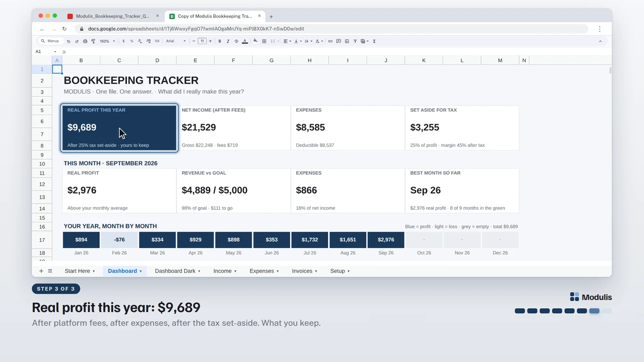Decrease font size with minus button
The width and height of the screenshot is (644, 362).
tap(194, 41)
